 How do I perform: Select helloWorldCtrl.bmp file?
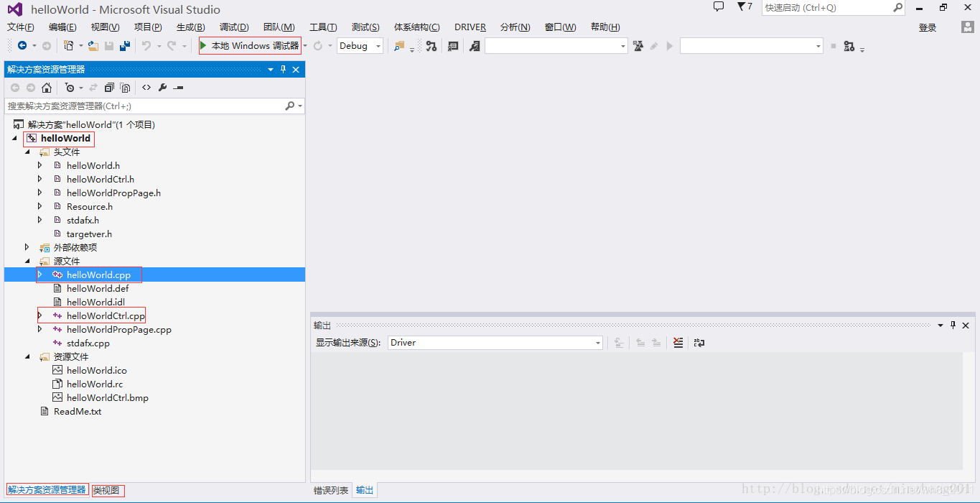tap(108, 397)
